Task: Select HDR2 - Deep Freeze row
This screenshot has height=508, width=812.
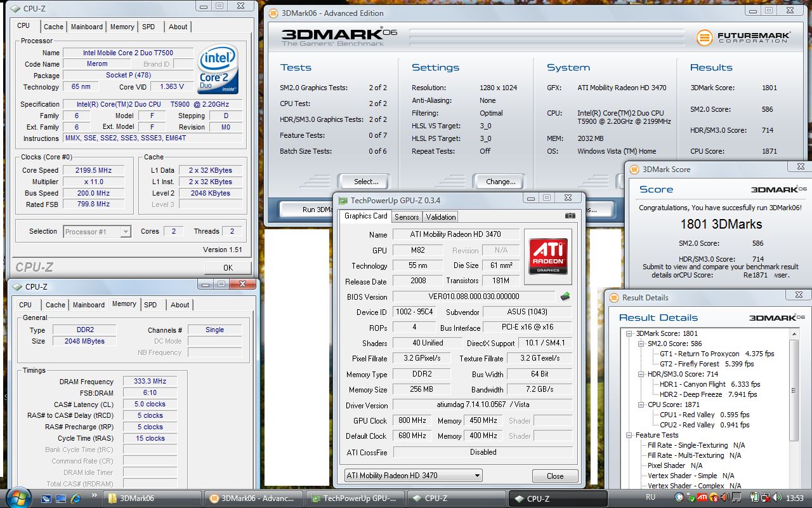Action: click(708, 394)
